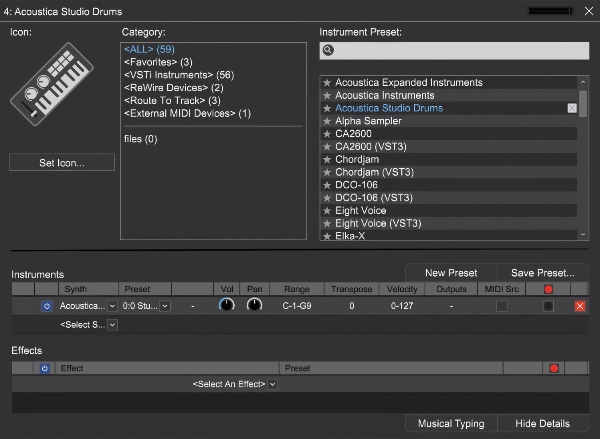Click the star next to Elka-X

tap(327, 236)
